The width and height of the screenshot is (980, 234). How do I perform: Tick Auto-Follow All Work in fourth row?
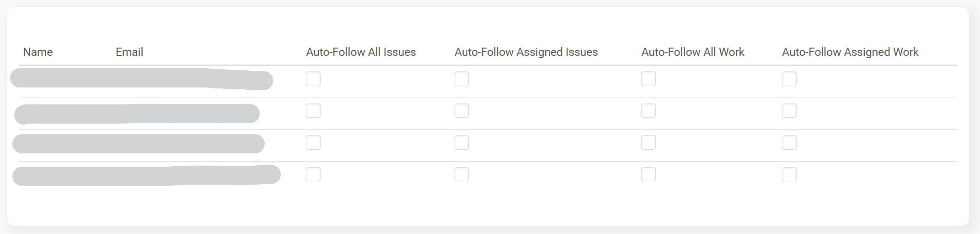648,174
